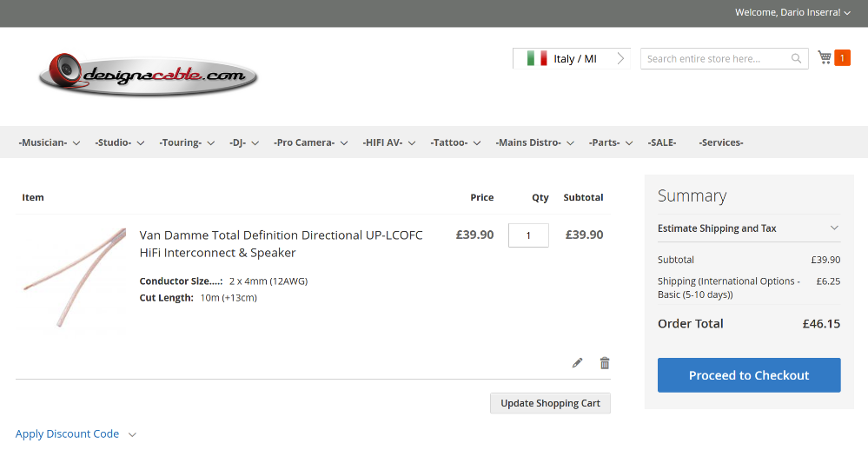Open the -Musician- menu

[x=49, y=142]
